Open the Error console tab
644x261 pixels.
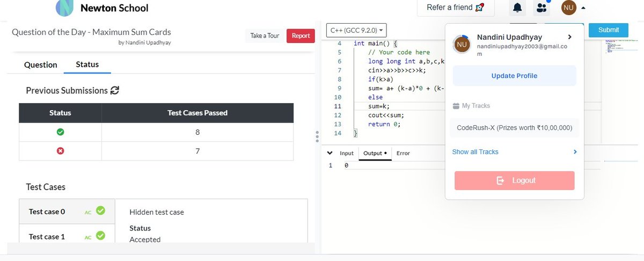tap(403, 153)
